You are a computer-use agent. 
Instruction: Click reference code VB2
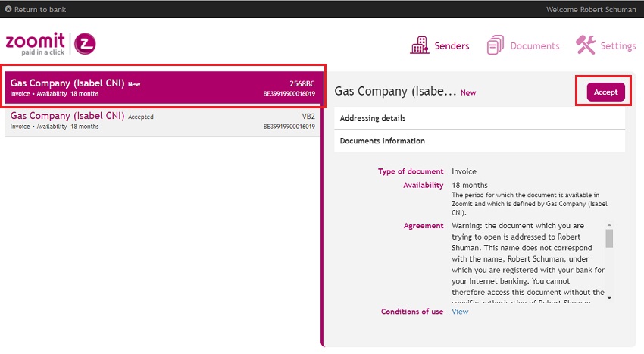[308, 116]
